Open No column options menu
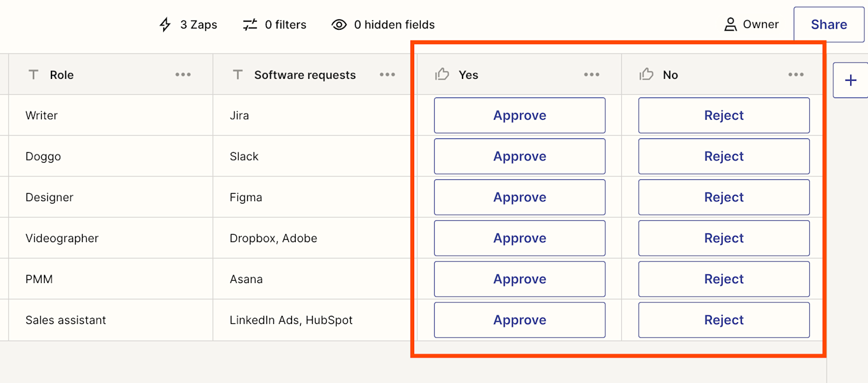 pyautogui.click(x=796, y=74)
